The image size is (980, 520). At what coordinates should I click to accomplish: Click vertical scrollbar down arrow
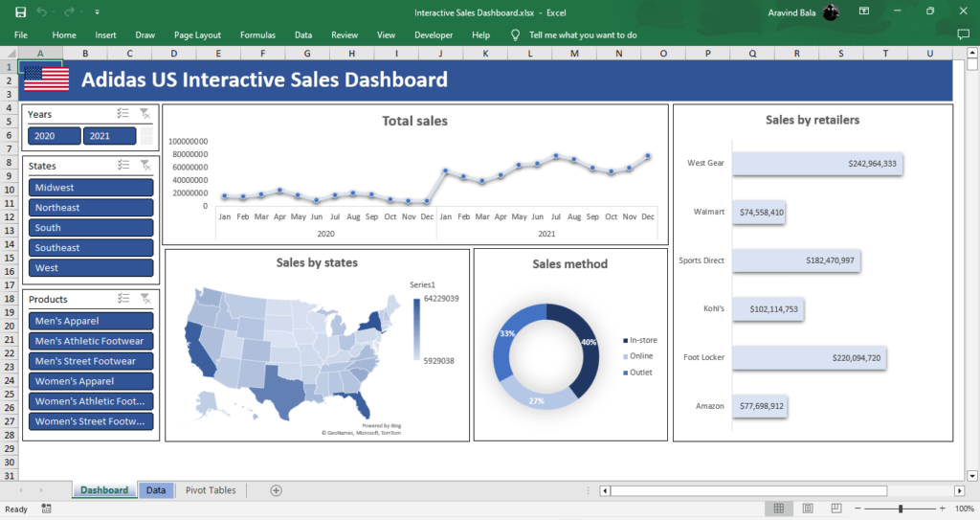972,476
